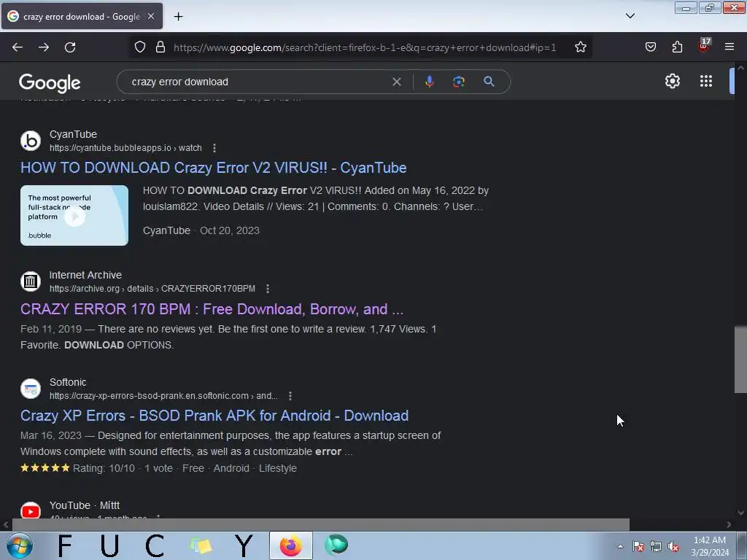Open more options for Internet Archive result

[x=268, y=289]
